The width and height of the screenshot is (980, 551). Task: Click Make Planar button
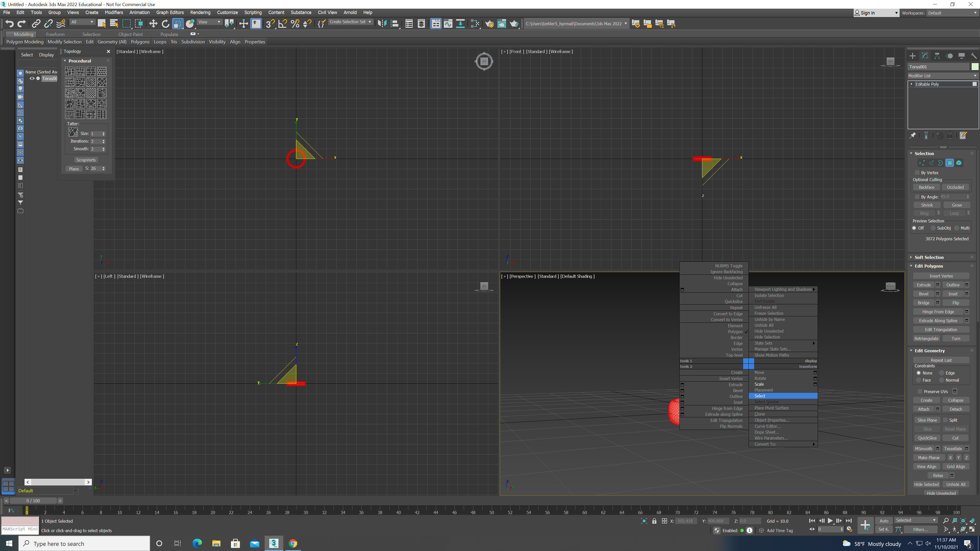[929, 458]
